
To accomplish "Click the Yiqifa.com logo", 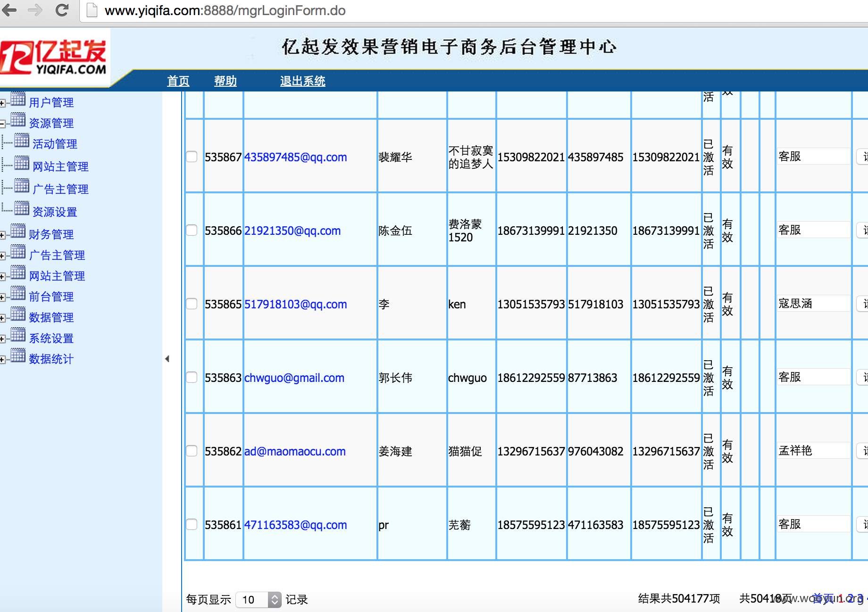I will pos(53,58).
